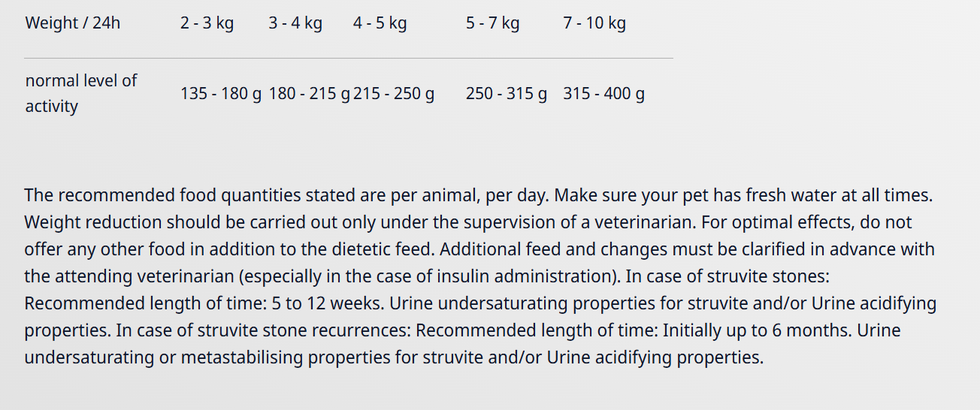
Task: Select the '7 - 10 kg' weight column
Action: [594, 23]
